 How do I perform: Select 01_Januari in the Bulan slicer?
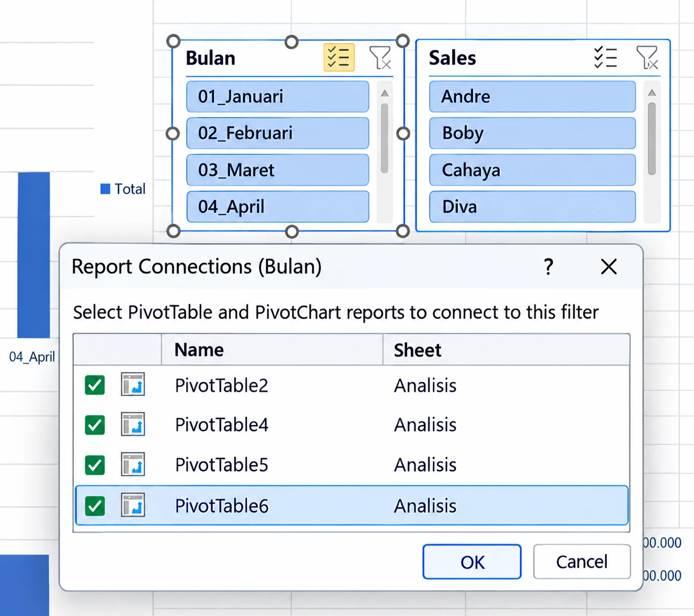[x=277, y=96]
